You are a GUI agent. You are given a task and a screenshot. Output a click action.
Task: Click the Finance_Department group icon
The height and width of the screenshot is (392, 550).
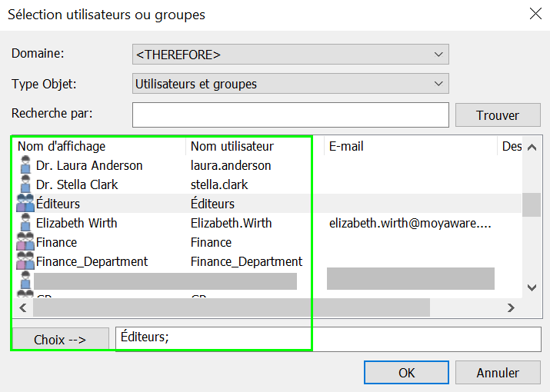(25, 261)
